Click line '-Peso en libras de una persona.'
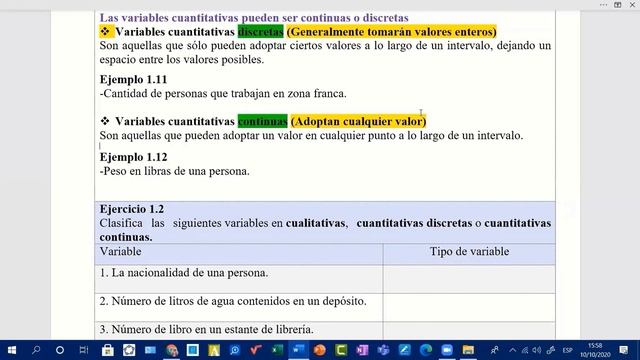Image resolution: width=640 pixels, height=360 pixels. point(174,171)
